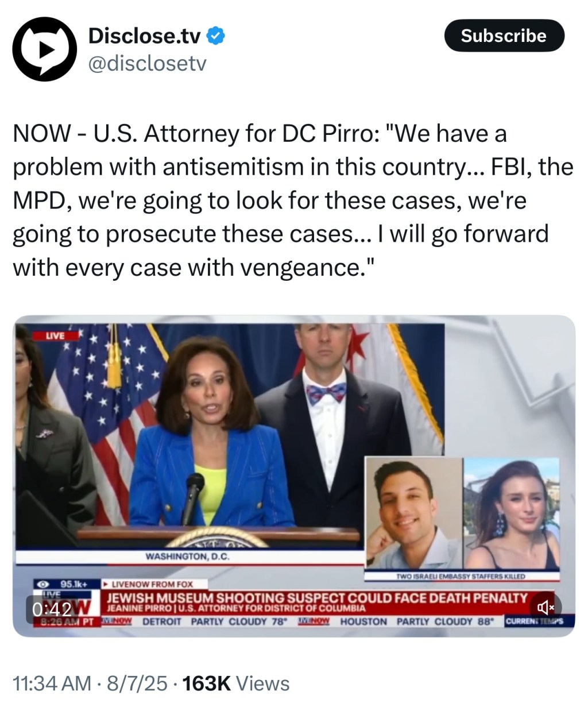Click the tweet text about antisemitism
The height and width of the screenshot is (711, 588).
[293, 200]
